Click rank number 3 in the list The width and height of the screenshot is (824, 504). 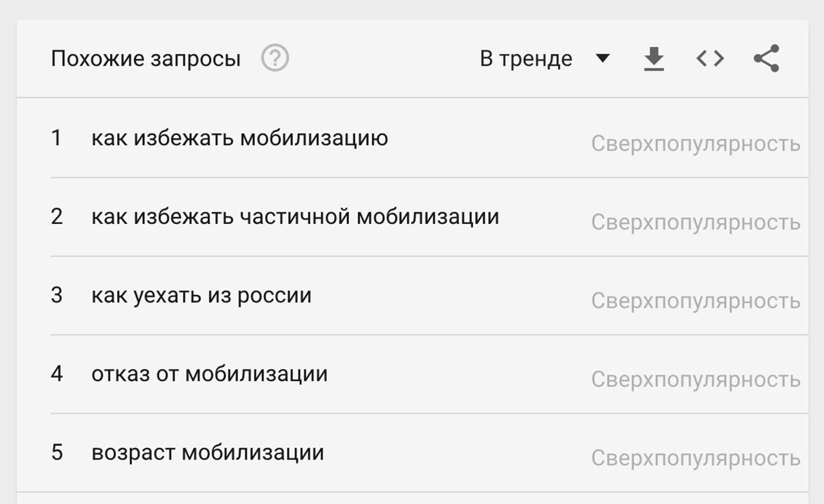57,295
